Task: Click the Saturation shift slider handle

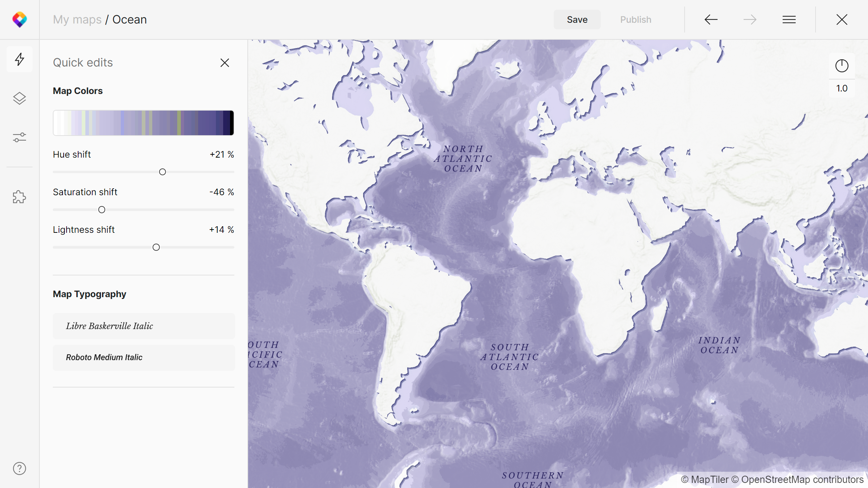Action: 102,210
